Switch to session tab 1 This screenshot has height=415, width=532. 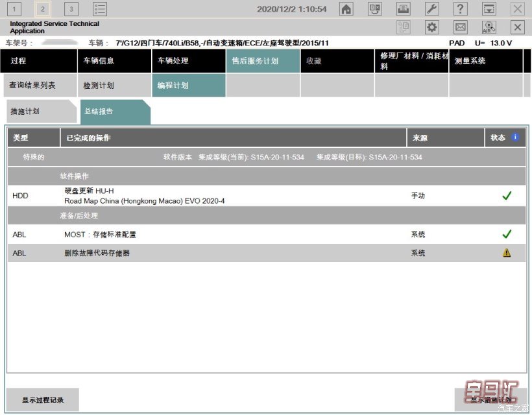pos(15,9)
